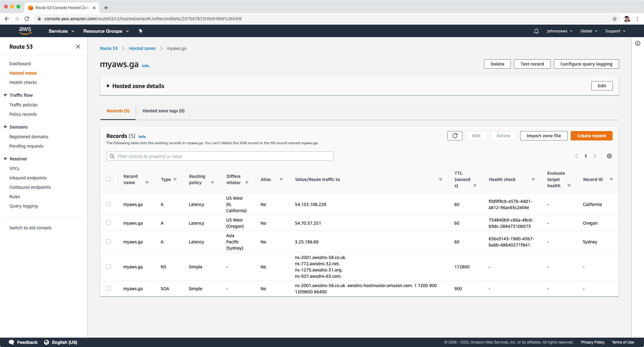Go to next records page arrow
The height and width of the screenshot is (347, 644).
[595, 156]
